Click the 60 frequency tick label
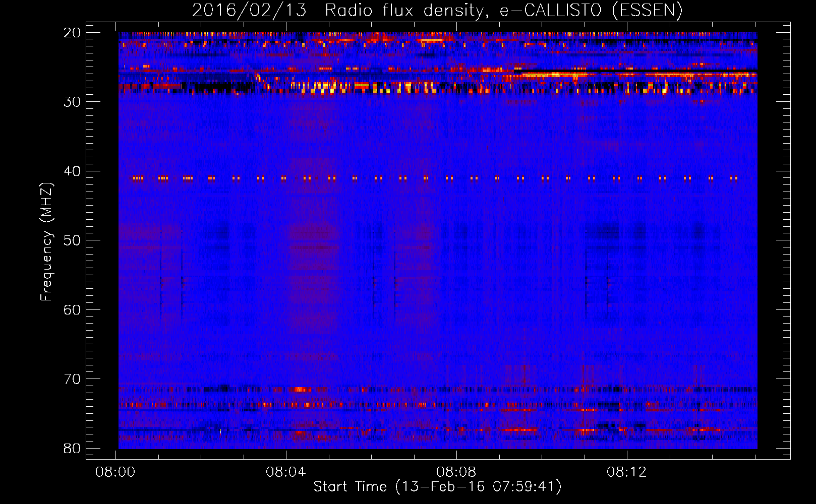 tap(73, 310)
